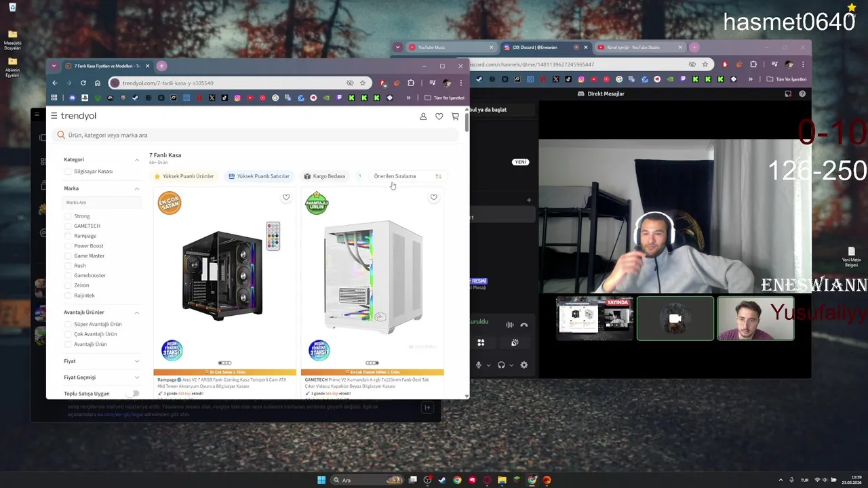The image size is (868, 488).
Task: Check the Bilgisayar Kasası category box
Action: coord(68,171)
